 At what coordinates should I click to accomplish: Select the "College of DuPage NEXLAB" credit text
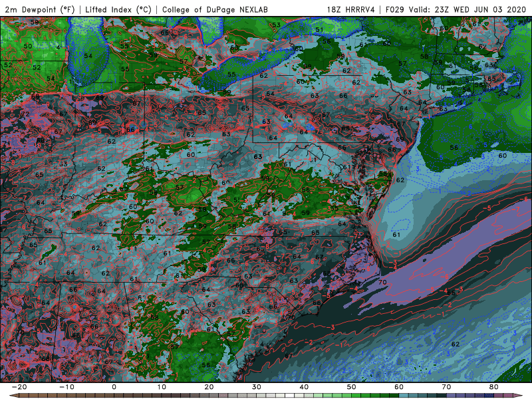[x=215, y=9]
